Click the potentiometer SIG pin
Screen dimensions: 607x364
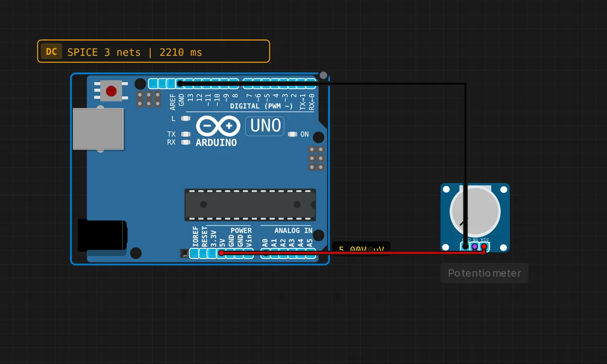pyautogui.click(x=474, y=247)
